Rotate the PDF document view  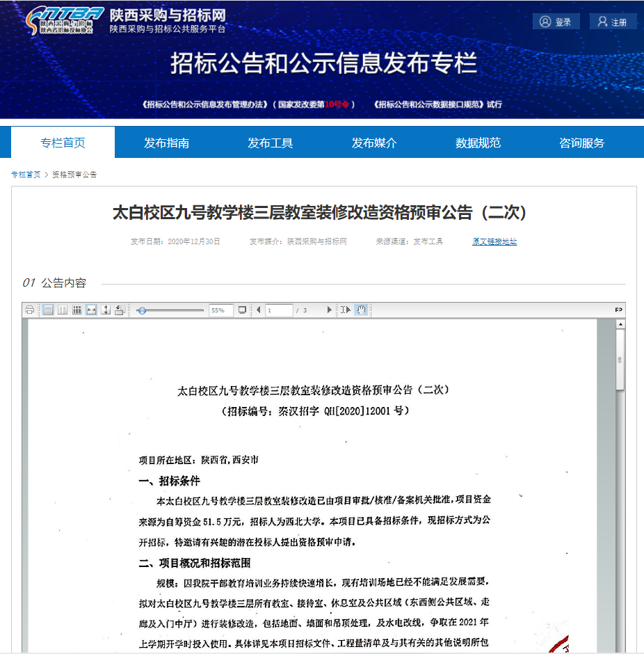point(120,310)
